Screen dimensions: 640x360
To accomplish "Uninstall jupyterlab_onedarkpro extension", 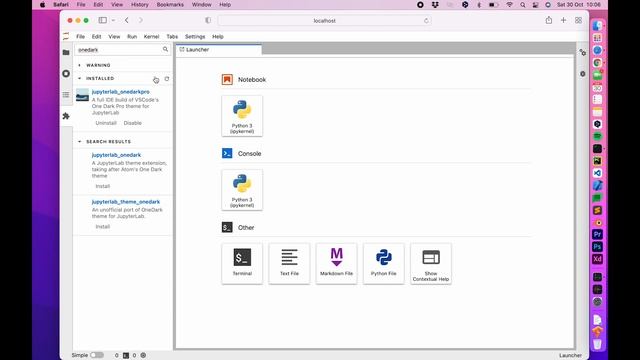I will (106, 123).
